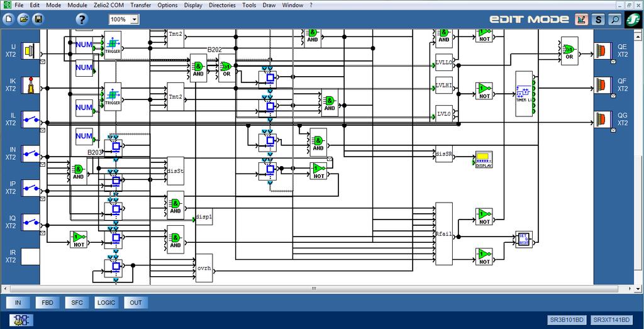644x329 pixels.
Task: Create a new program with New icon
Action: click(x=9, y=20)
